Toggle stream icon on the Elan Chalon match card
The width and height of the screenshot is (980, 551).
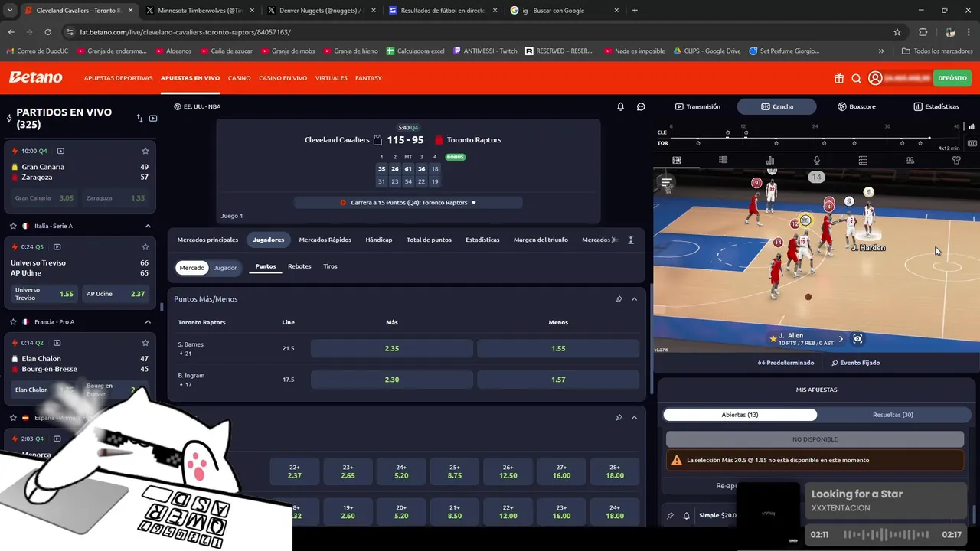pyautogui.click(x=57, y=343)
